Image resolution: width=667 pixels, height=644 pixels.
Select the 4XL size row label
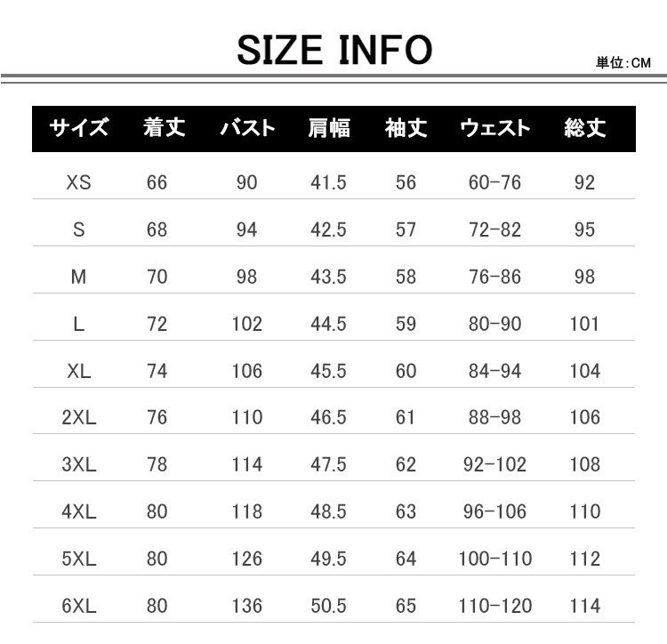tap(79, 511)
